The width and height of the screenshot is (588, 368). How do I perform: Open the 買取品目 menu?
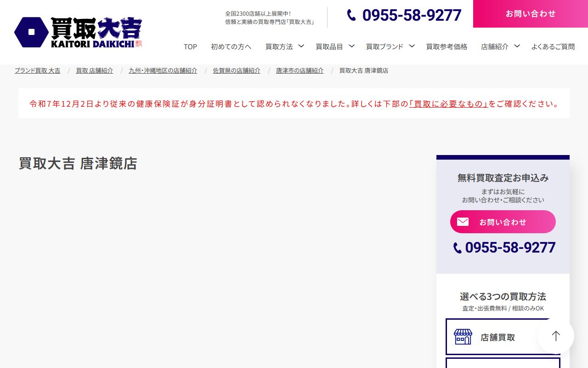[329, 46]
